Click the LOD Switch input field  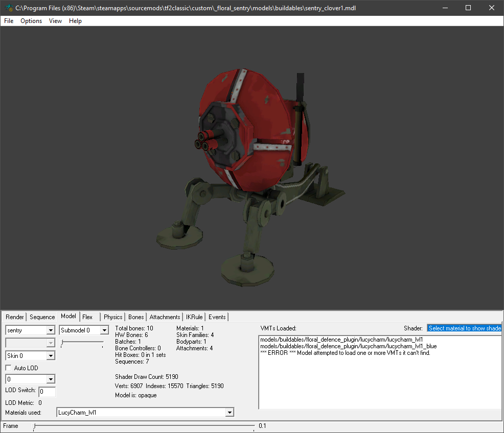tap(47, 392)
